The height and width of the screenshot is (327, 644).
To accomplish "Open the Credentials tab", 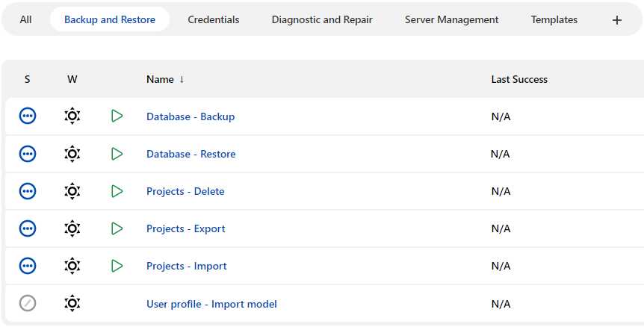I will click(214, 20).
